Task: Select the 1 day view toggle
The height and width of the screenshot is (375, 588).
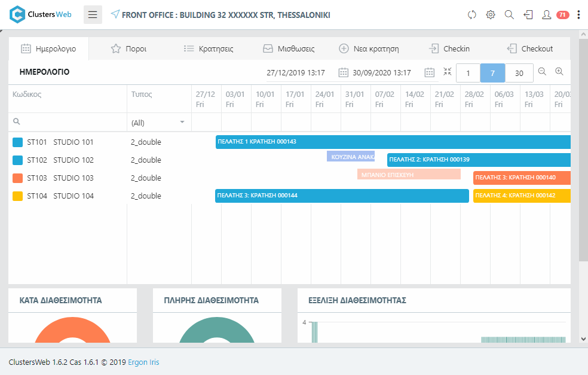Action: tap(468, 73)
